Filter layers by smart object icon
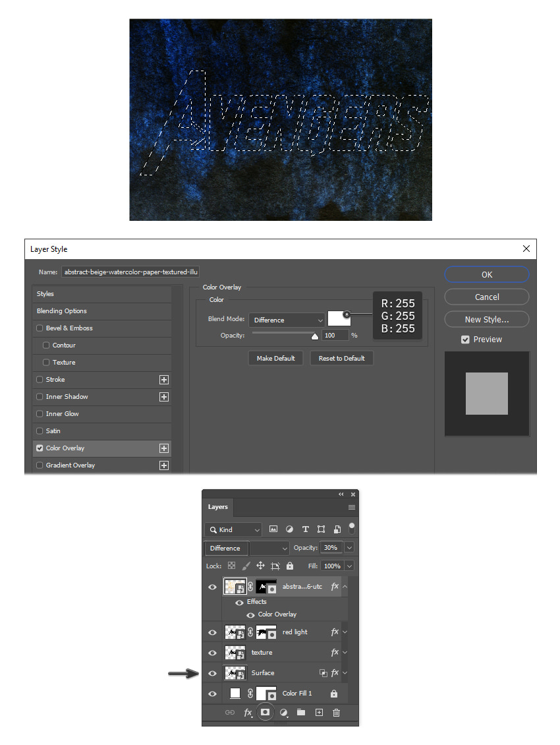 (x=337, y=529)
